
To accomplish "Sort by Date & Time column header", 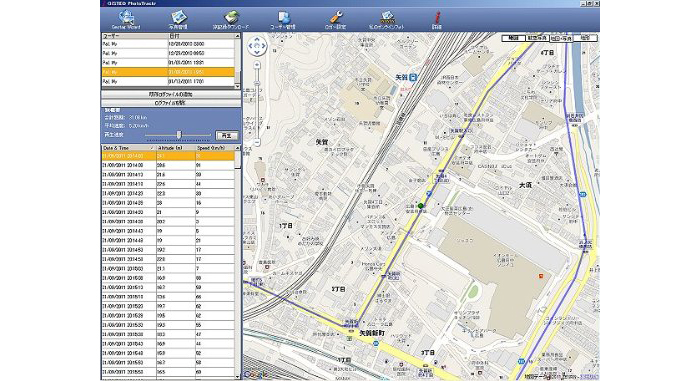I will (x=129, y=148).
